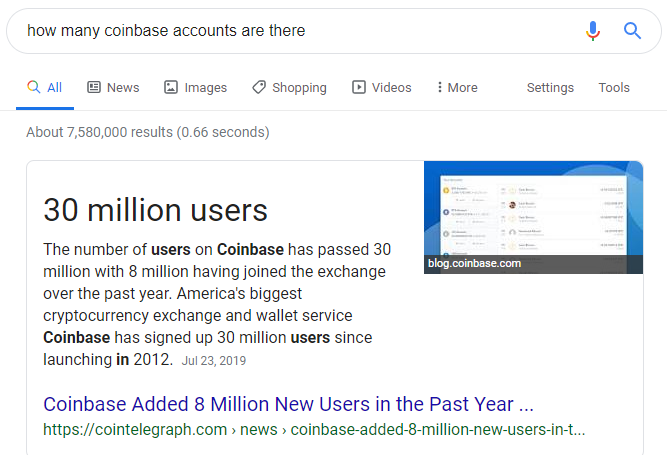Click the microphone voice search icon

point(592,31)
